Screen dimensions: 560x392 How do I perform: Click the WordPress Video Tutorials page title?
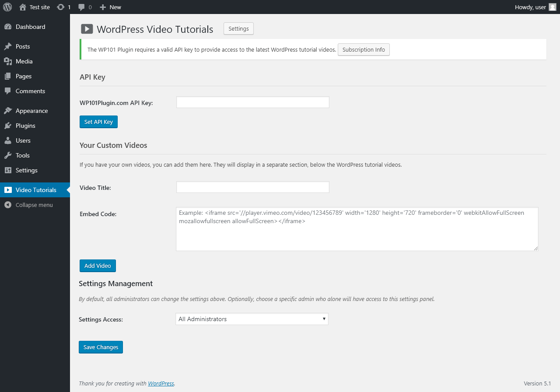pos(155,29)
